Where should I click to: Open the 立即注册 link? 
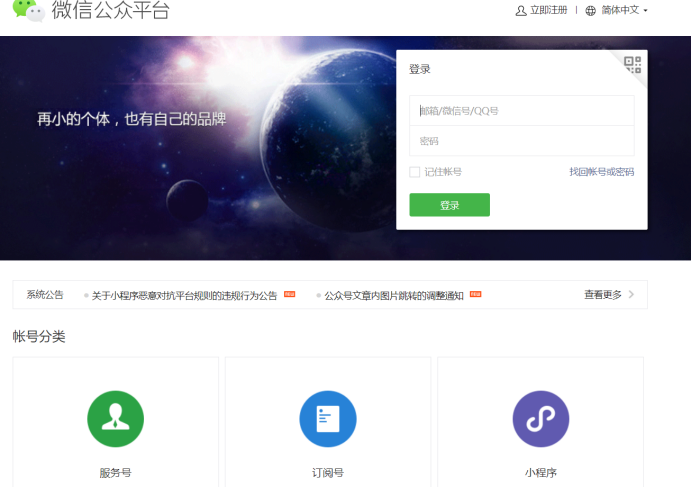[x=548, y=11]
